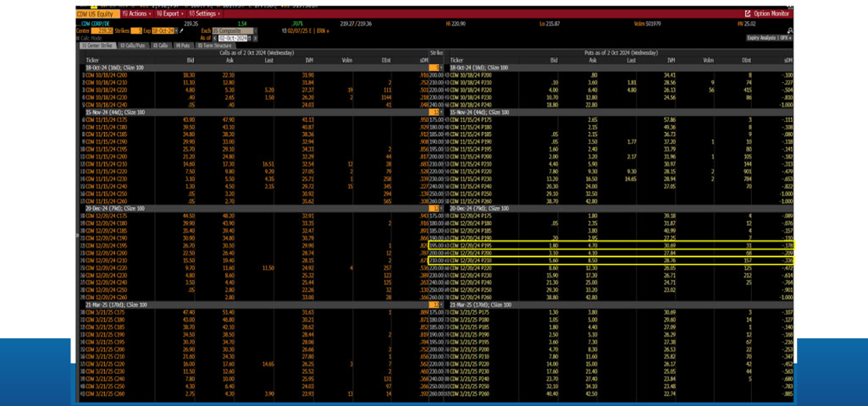
Task: Open the Export menu
Action: 169,14
